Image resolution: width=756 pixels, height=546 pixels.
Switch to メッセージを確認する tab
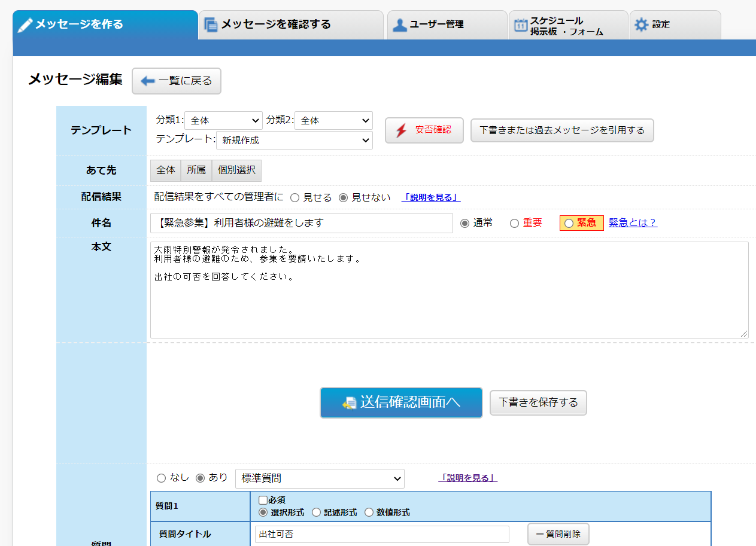click(x=291, y=25)
